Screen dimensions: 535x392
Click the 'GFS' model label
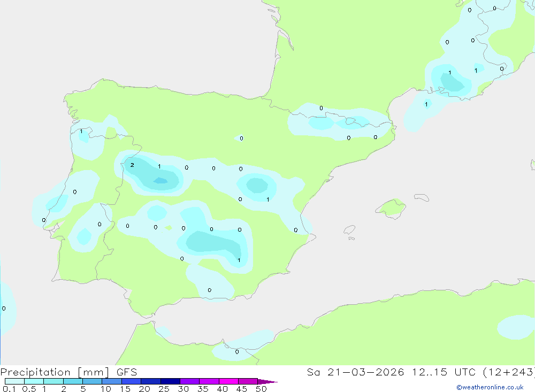tap(127, 372)
